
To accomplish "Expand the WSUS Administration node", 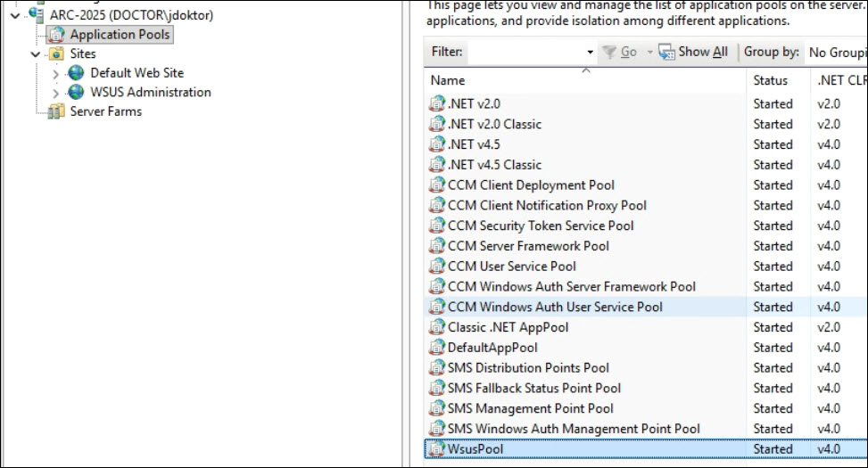I will pyautogui.click(x=56, y=93).
